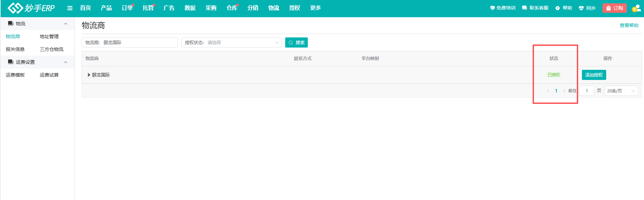Select 三方仓物流 in the sidebar
Image resolution: width=644 pixels, height=200 pixels.
pos(52,49)
